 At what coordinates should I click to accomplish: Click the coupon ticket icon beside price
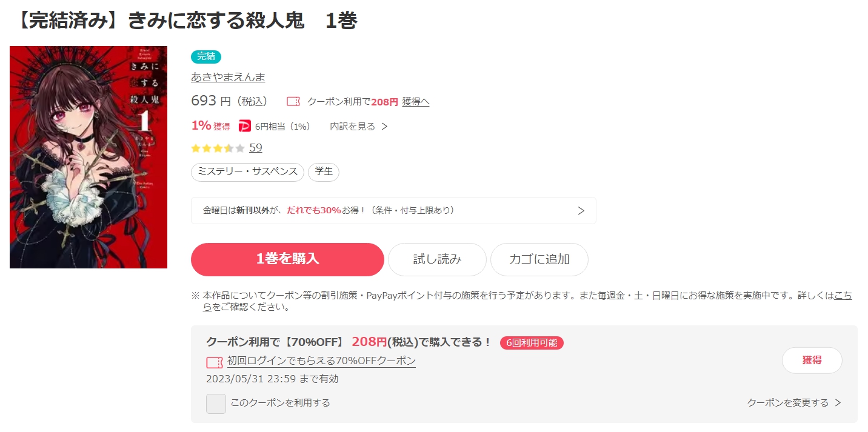tap(293, 102)
